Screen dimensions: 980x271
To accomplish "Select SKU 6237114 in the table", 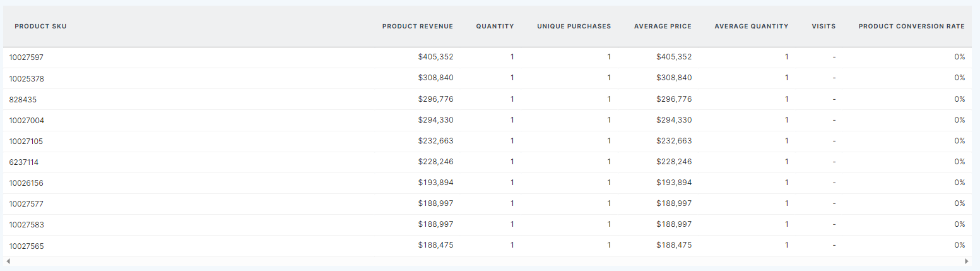I will (x=24, y=162).
